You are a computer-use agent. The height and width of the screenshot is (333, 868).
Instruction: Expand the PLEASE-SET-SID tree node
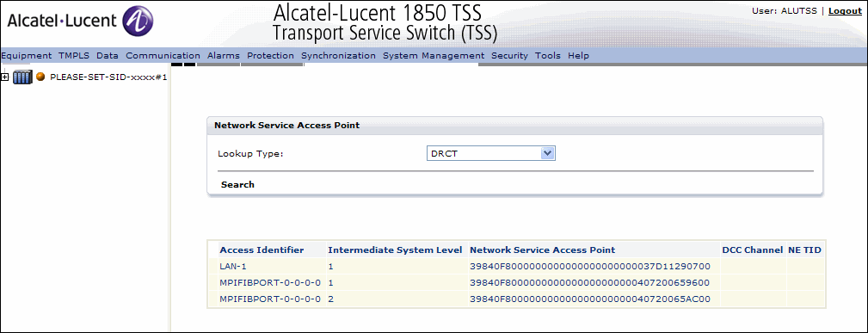click(x=5, y=77)
